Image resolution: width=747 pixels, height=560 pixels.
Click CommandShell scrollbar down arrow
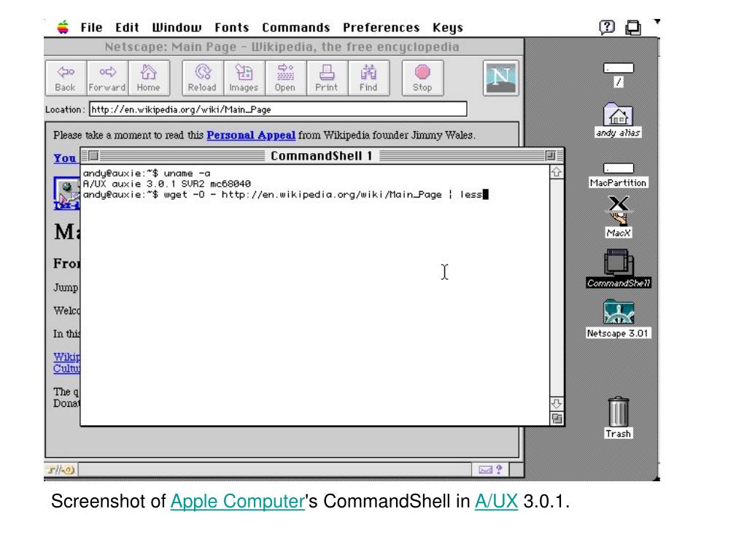(557, 404)
